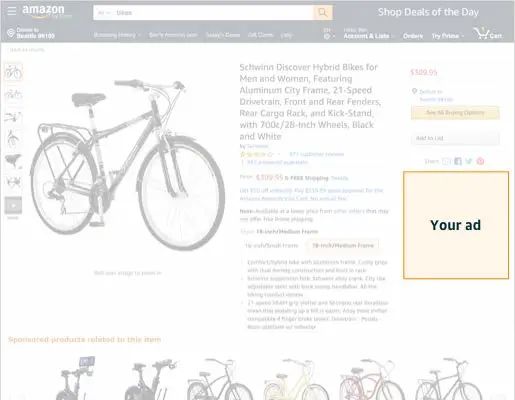Select the 18-inch/Medium Frame style option
This screenshot has height=400, width=515.
point(343,246)
